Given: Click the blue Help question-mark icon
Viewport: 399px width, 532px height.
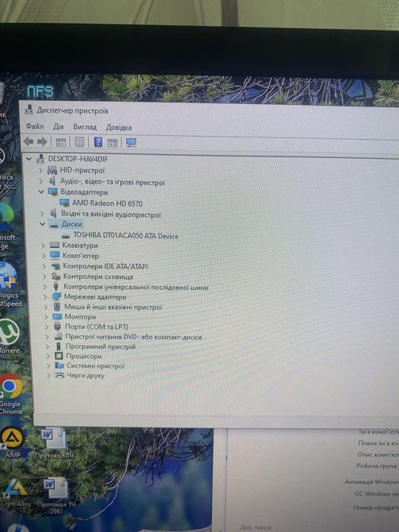Looking at the screenshot, I should point(98,142).
